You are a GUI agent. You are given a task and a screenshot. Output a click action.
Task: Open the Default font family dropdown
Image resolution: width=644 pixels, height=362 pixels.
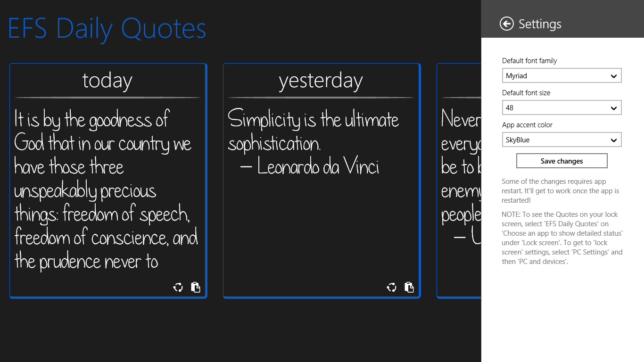561,76
